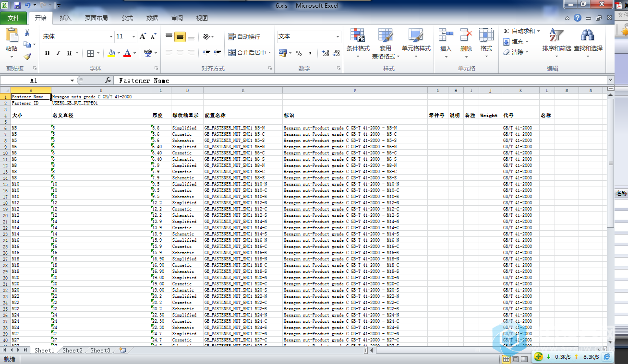The image size is (628, 364).
Task: Switch to the Page Layout (页面布局) tab
Action: point(97,18)
